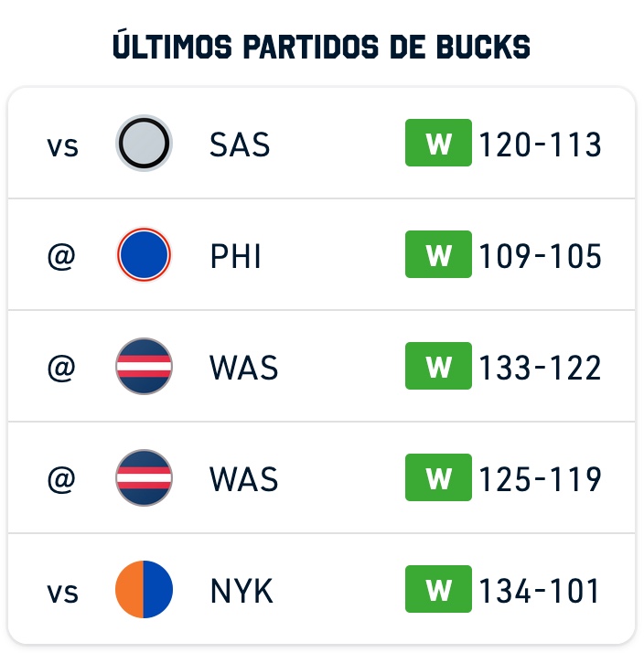Open the 109-105 score result

(540, 256)
